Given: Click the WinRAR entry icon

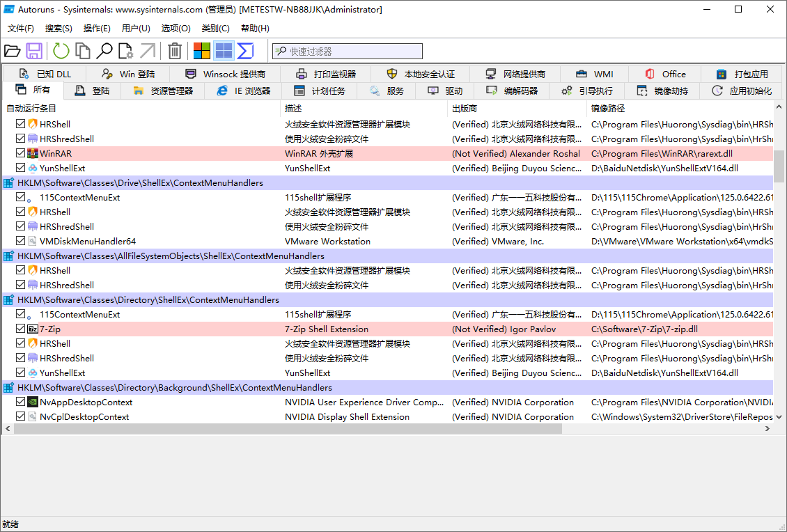Looking at the screenshot, I should pos(33,154).
